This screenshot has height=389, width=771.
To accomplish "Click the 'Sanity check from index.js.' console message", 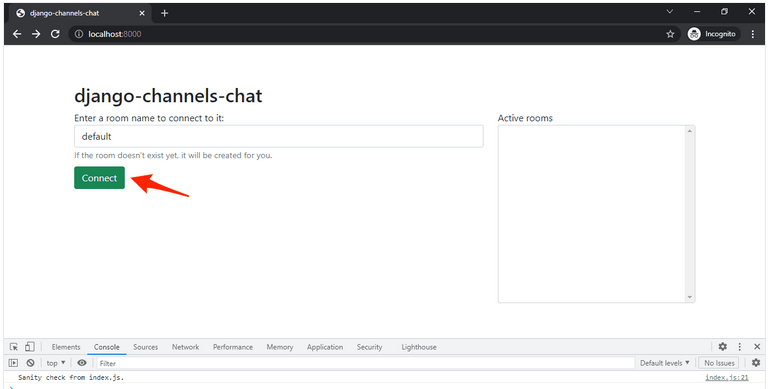I will coord(71,378).
